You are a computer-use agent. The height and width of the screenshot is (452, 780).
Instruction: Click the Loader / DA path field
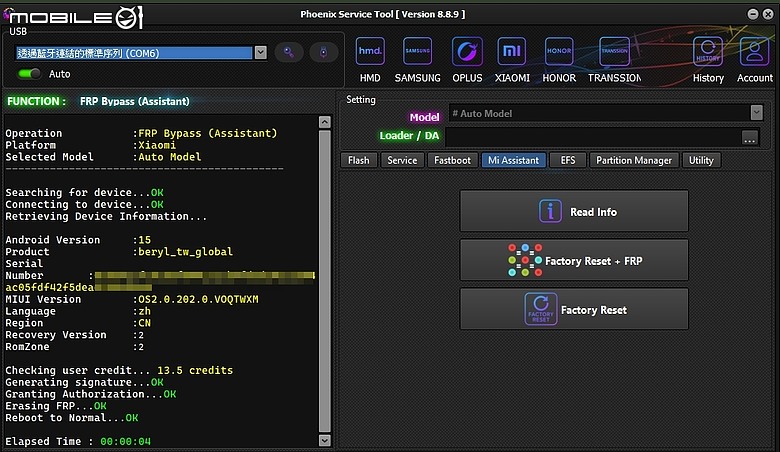[592, 137]
